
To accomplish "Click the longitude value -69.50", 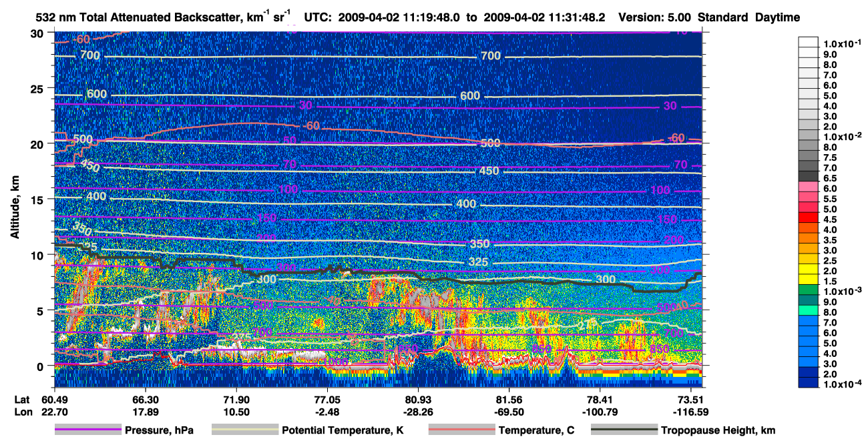I will pos(509,412).
